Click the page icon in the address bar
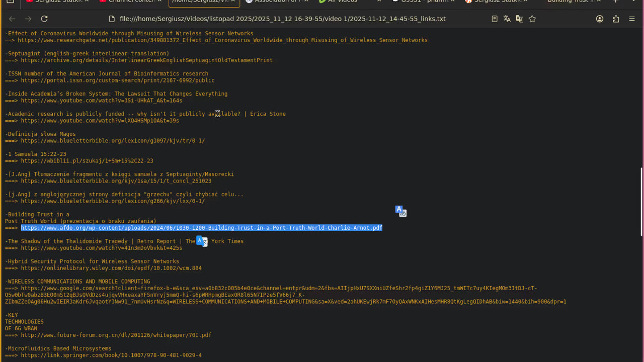 pos(112,19)
